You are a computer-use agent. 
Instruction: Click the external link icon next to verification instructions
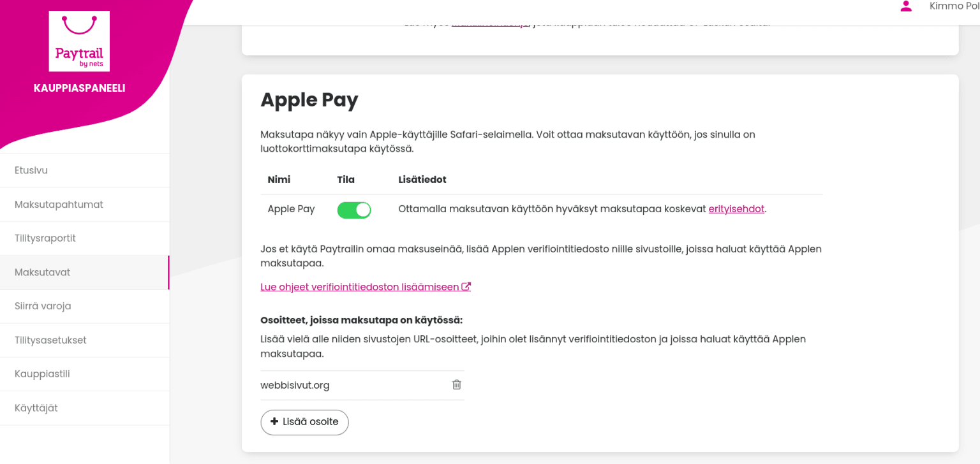[467, 286]
